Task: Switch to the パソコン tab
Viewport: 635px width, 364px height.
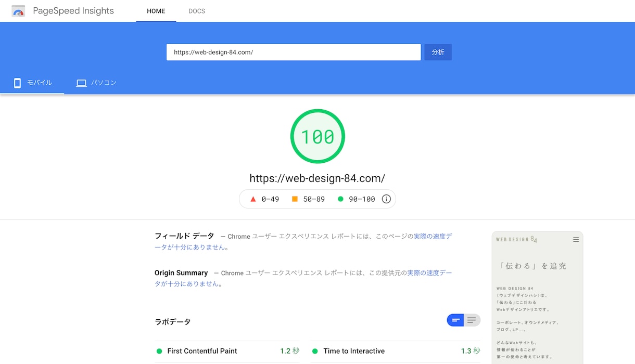Action: tap(96, 83)
